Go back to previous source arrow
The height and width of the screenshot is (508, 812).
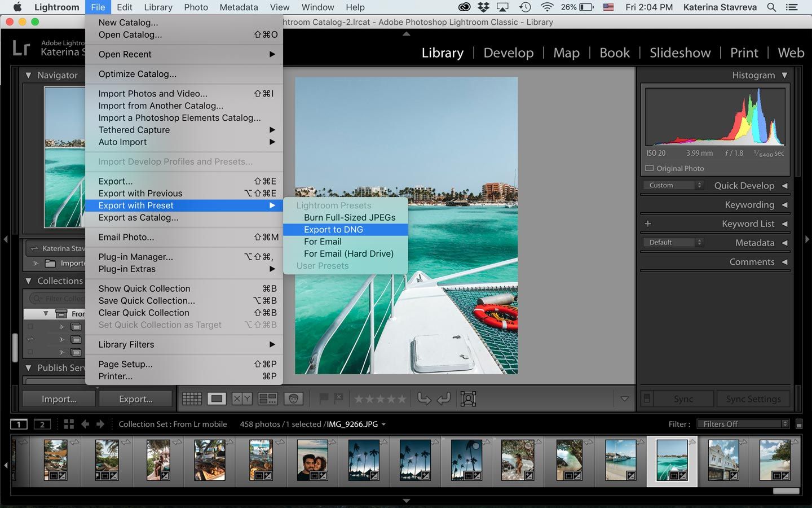click(x=85, y=424)
